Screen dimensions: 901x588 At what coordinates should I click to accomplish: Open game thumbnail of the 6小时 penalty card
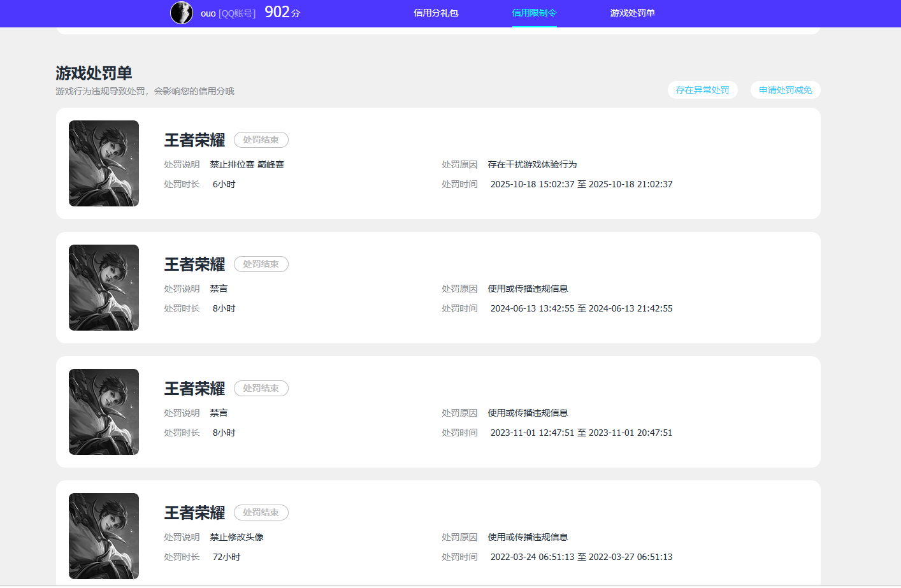[x=104, y=163]
